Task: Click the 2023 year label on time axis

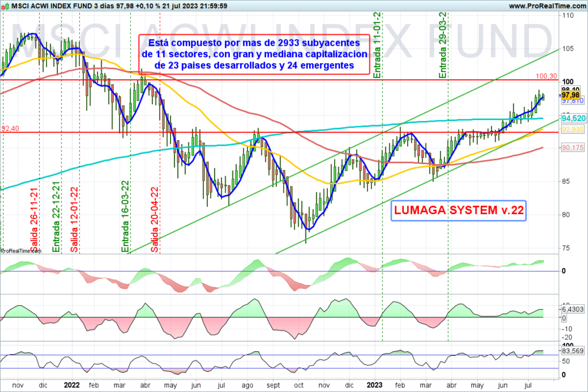Action: [x=374, y=385]
